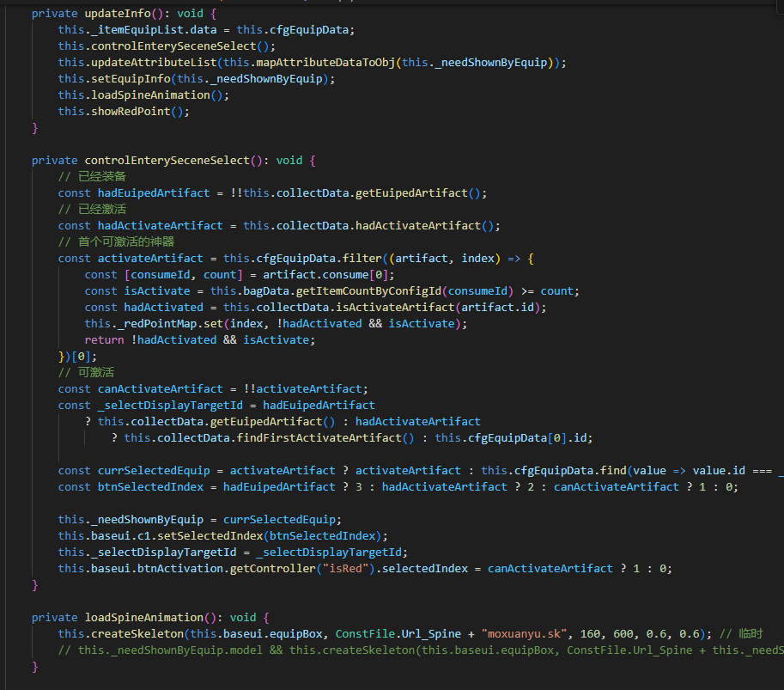Click the this.loadSpineAnimation() call line
This screenshot has width=784, height=690.
(143, 95)
